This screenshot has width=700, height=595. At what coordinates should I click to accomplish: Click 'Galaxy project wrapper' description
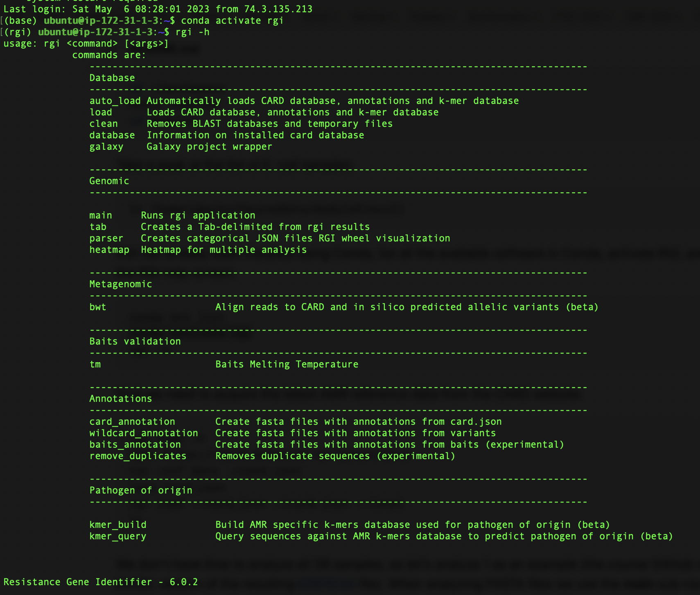(209, 146)
